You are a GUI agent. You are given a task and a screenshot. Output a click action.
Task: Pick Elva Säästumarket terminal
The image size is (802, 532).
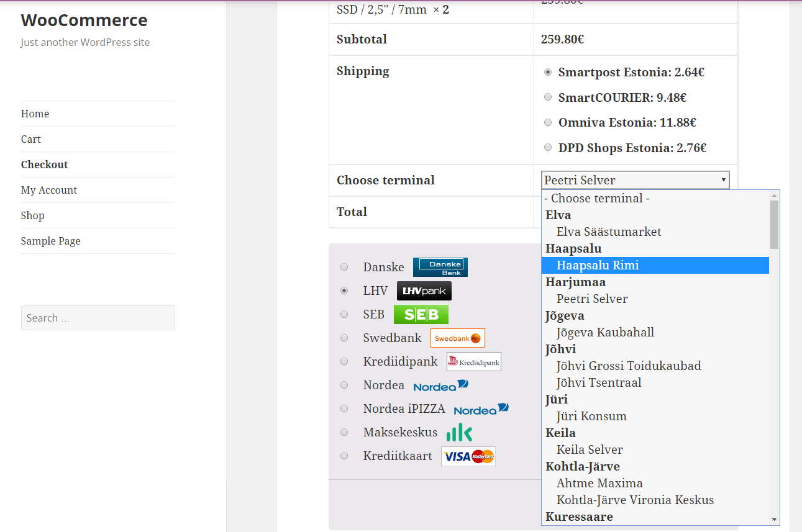[655, 232]
